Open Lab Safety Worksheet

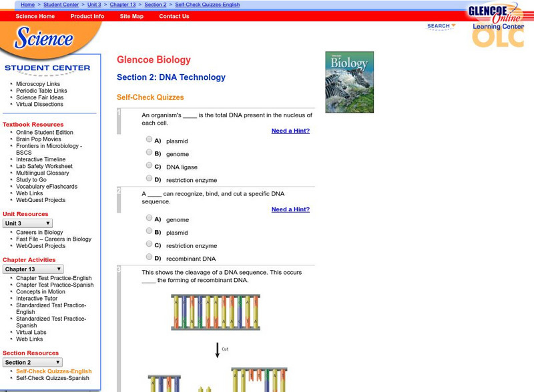44,166
